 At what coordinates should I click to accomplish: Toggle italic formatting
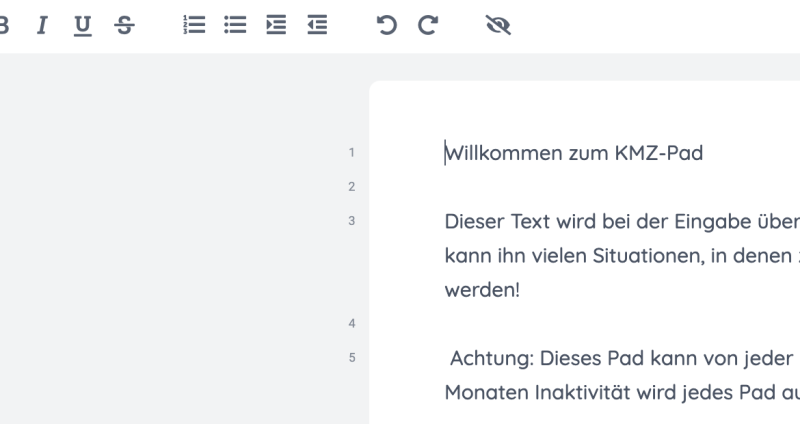point(42,24)
